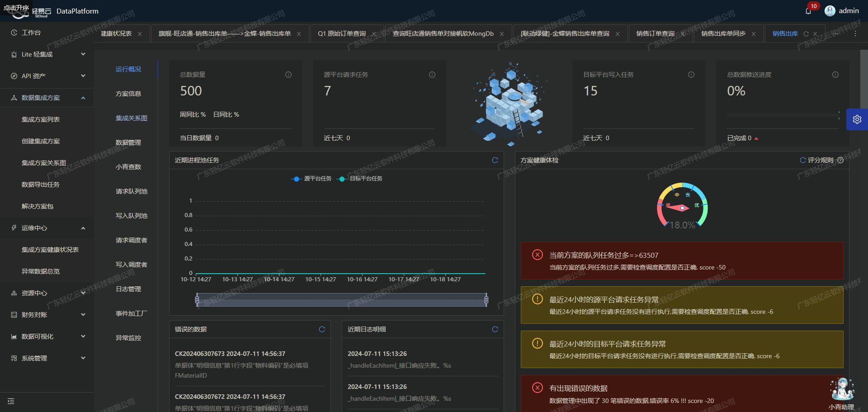Collapse the 数据集成方案 sidebar section

[47, 98]
